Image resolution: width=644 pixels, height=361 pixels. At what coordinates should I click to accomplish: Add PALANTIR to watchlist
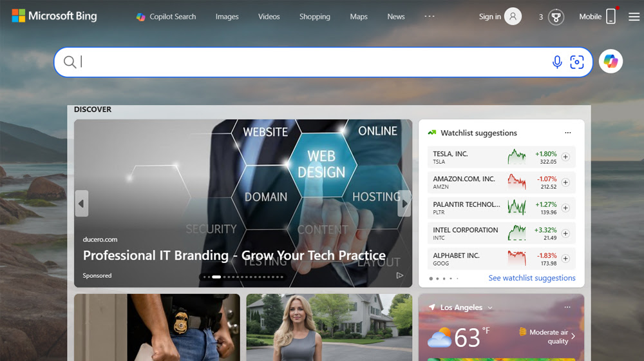pyautogui.click(x=565, y=208)
